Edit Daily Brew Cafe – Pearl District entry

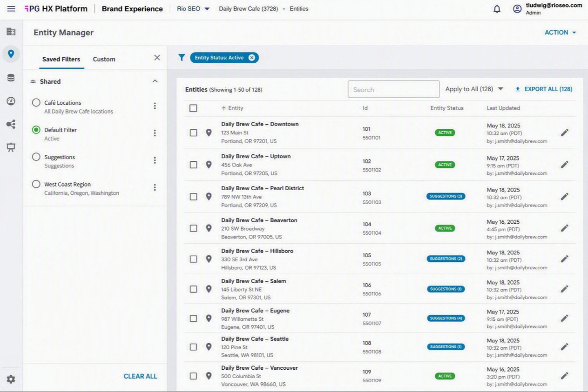(x=565, y=196)
